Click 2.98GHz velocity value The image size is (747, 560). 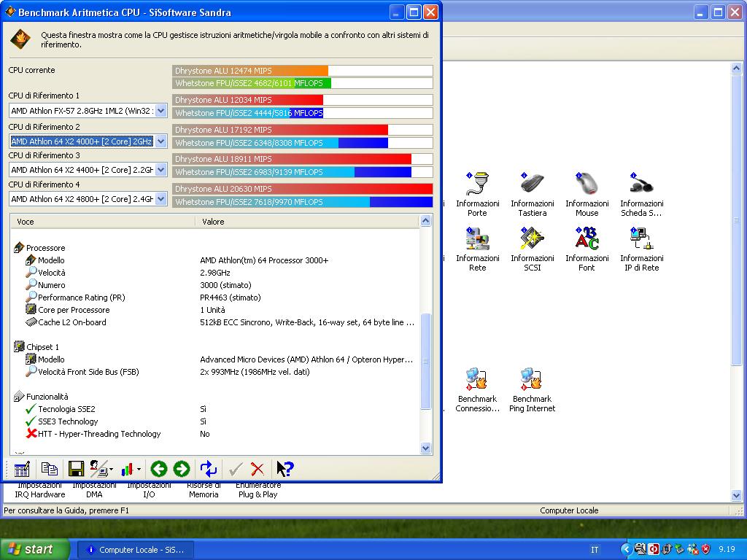[x=215, y=273]
